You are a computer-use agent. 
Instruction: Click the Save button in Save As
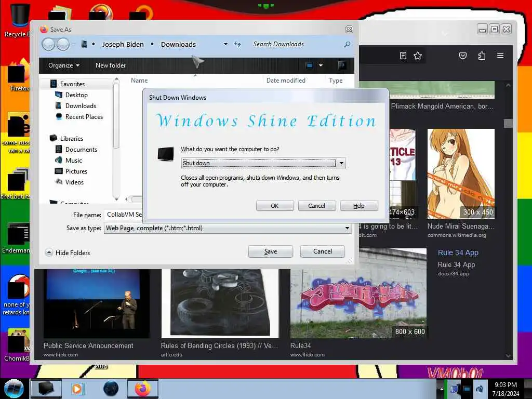coord(270,251)
